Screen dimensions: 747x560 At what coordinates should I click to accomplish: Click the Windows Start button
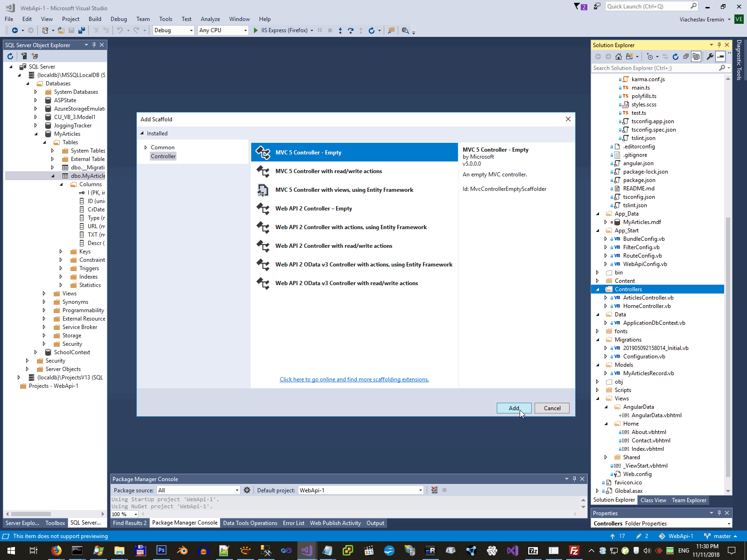tap(11, 551)
